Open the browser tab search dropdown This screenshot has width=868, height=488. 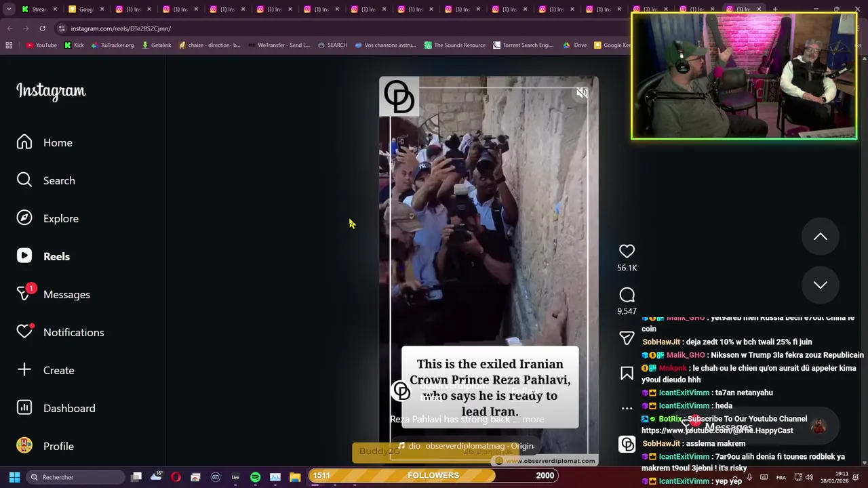[x=9, y=9]
